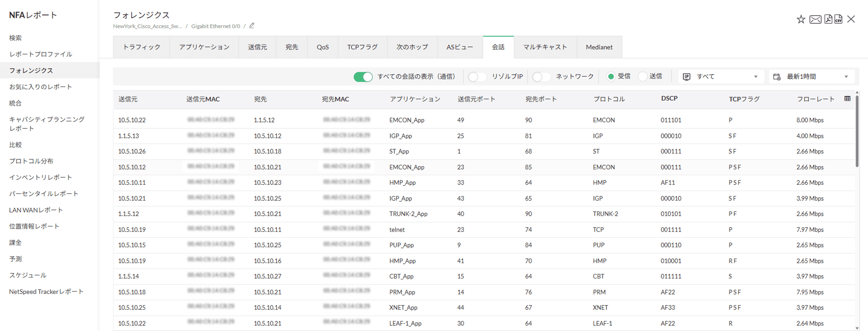This screenshot has height=331, width=868.
Task: Click the IP icon in filter dropdown
Action: [686, 77]
